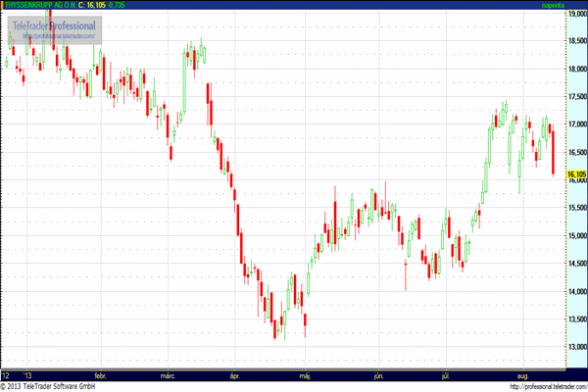Click the yellow 16,105 current price tag
Image resolution: width=588 pixels, height=392 pixels.
point(576,174)
